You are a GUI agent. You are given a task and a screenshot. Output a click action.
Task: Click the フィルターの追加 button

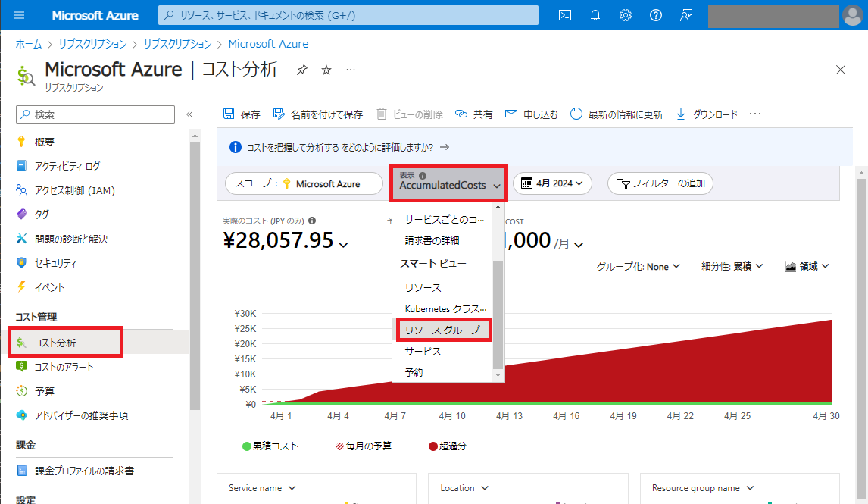point(660,183)
